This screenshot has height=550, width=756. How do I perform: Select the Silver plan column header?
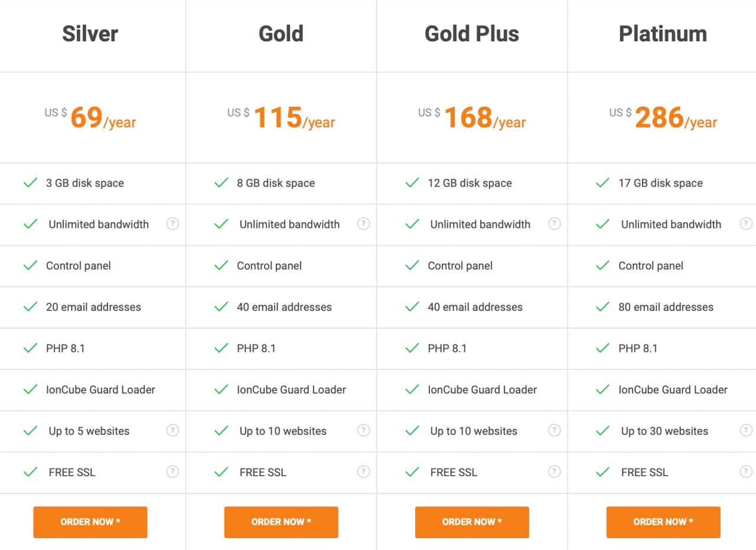click(x=90, y=34)
